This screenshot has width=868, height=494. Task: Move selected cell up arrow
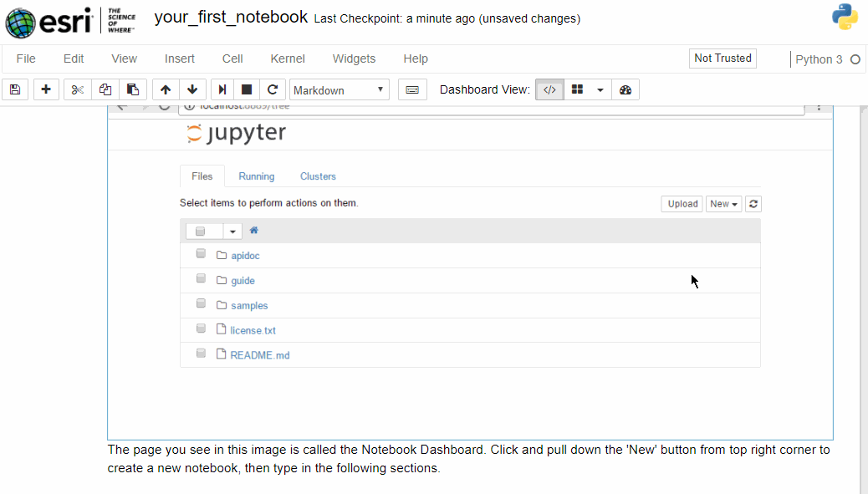(x=166, y=89)
